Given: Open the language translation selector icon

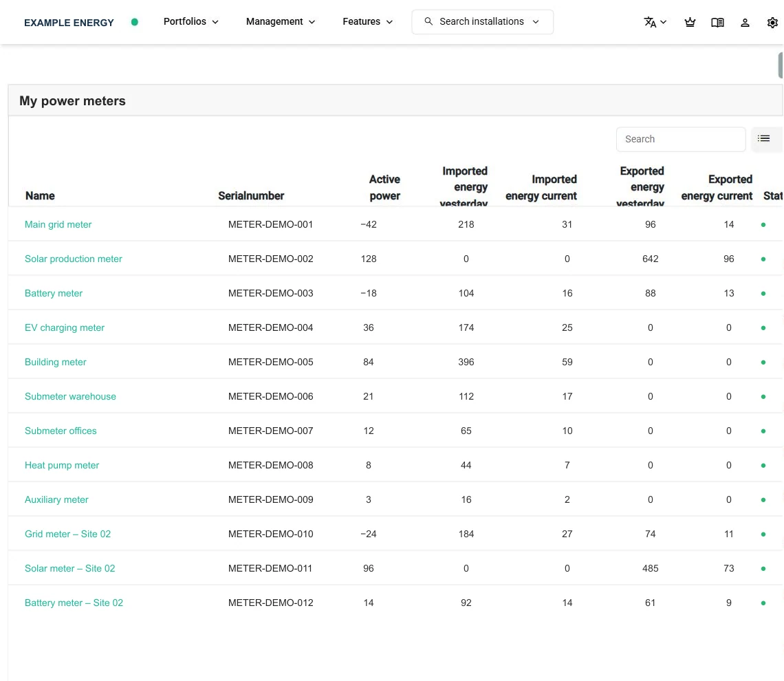Looking at the screenshot, I should point(649,22).
